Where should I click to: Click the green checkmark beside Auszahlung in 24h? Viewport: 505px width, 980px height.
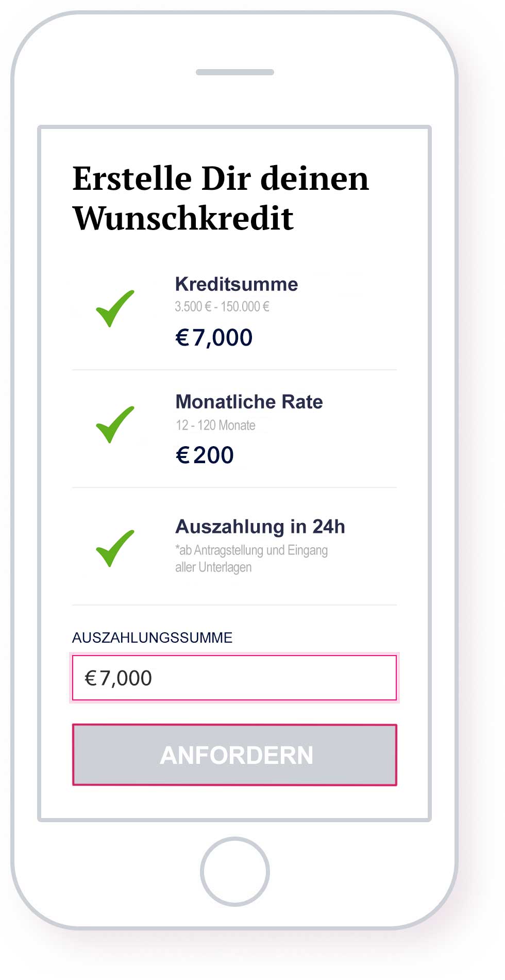point(115,548)
